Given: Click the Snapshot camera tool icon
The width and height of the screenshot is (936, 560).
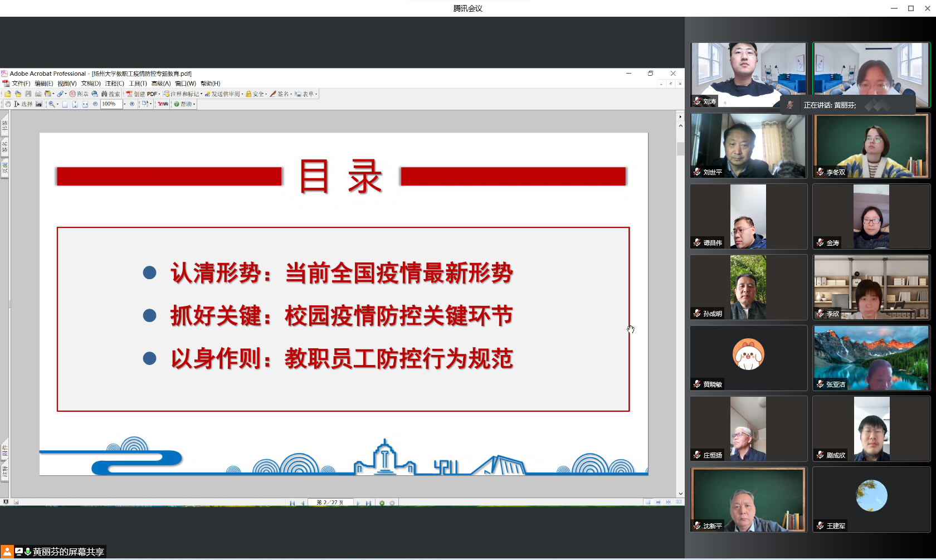Looking at the screenshot, I should pyautogui.click(x=39, y=104).
